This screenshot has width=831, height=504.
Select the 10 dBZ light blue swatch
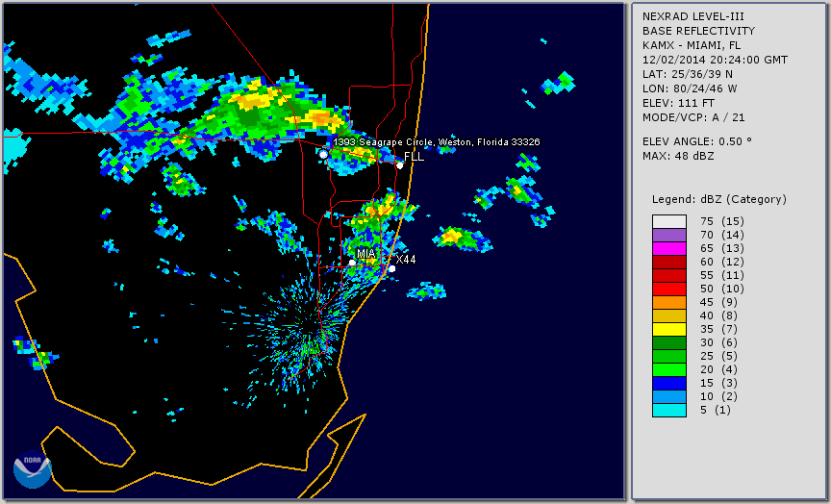(x=669, y=396)
